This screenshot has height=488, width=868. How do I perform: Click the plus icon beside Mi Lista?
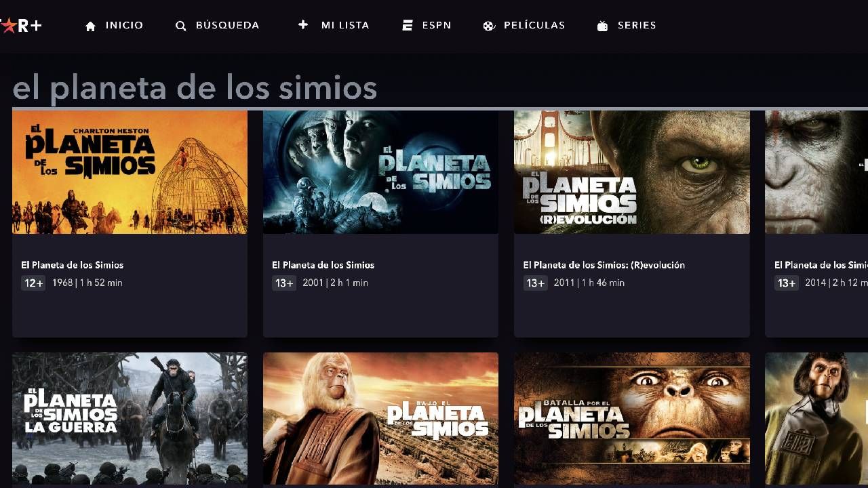point(303,24)
